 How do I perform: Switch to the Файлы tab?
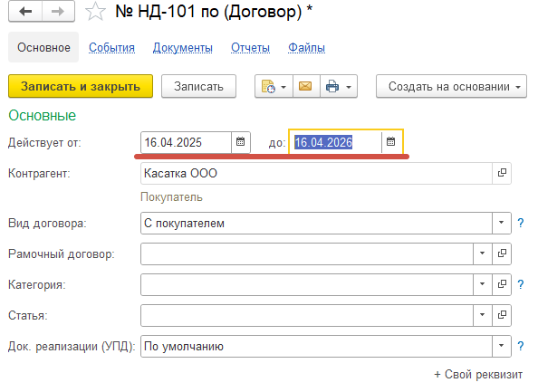(x=306, y=48)
